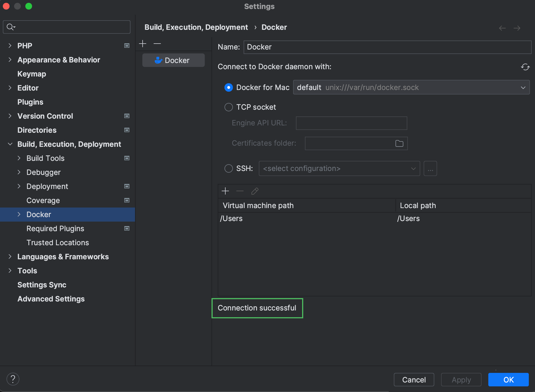
Task: Confirm settings with the OK button
Action: (508, 380)
